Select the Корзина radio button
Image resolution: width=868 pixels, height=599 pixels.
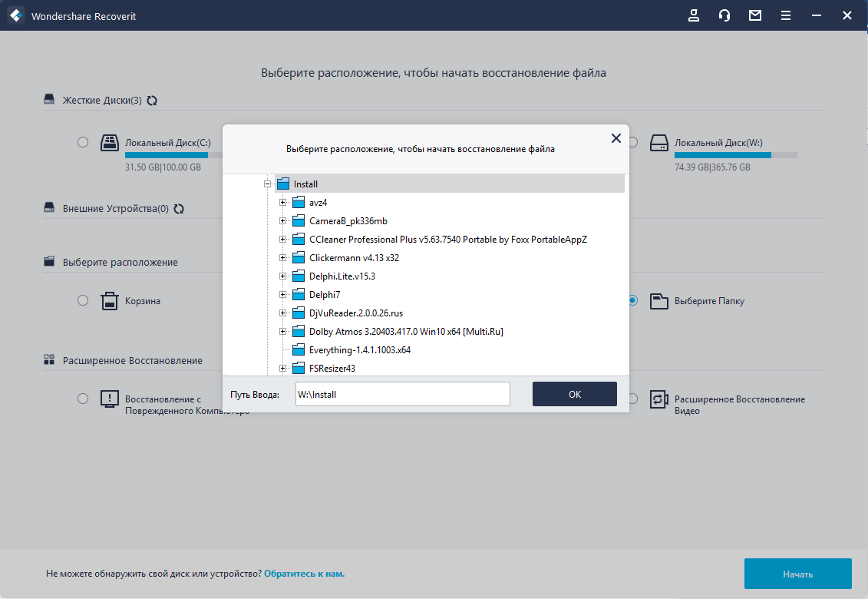tap(82, 300)
